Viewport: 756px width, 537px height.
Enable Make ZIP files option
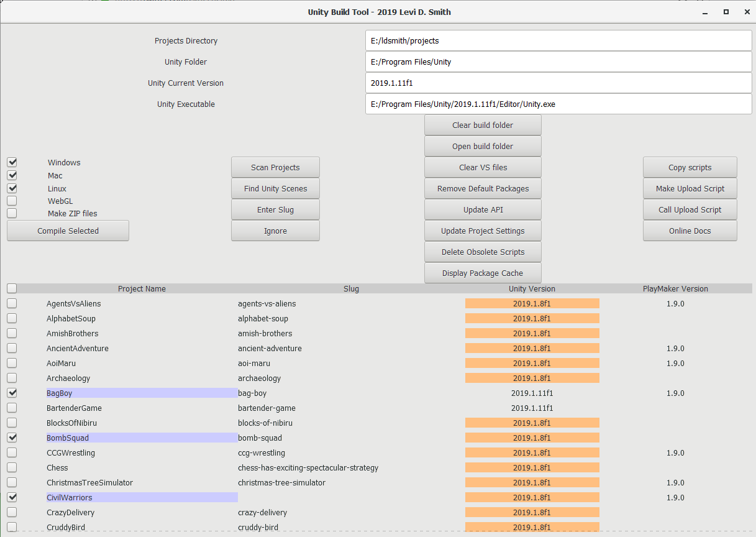[12, 213]
